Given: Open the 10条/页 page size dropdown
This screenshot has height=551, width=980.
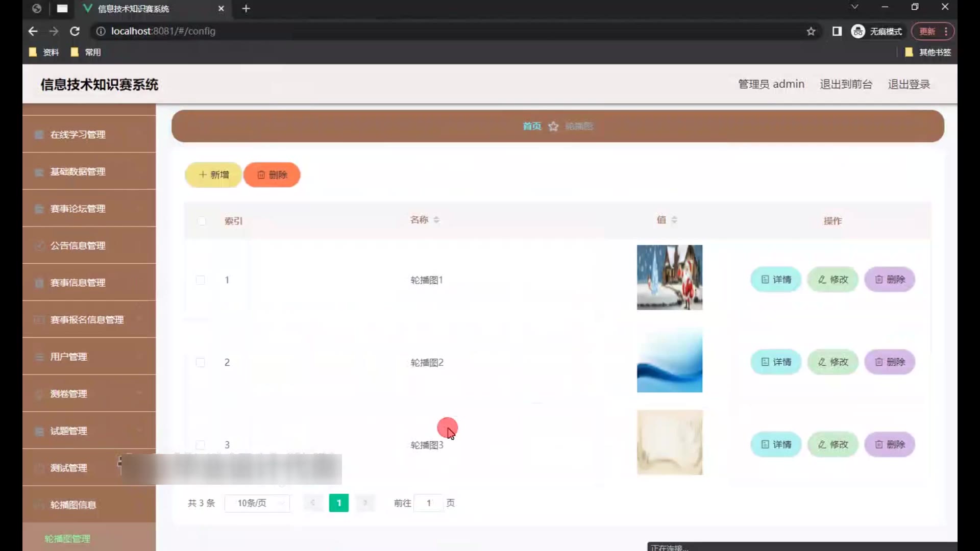Looking at the screenshot, I should click(257, 503).
